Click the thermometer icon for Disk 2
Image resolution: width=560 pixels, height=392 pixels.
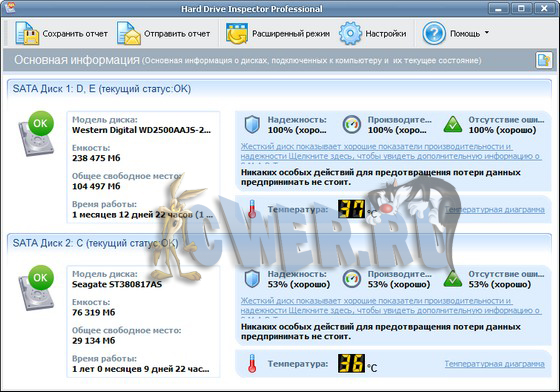[252, 363]
